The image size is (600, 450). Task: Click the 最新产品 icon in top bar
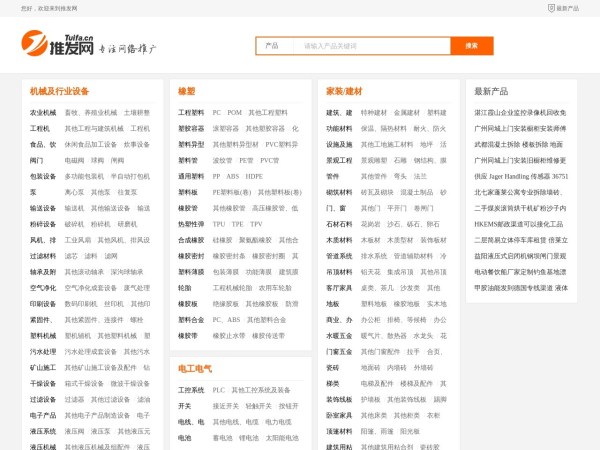551,8
